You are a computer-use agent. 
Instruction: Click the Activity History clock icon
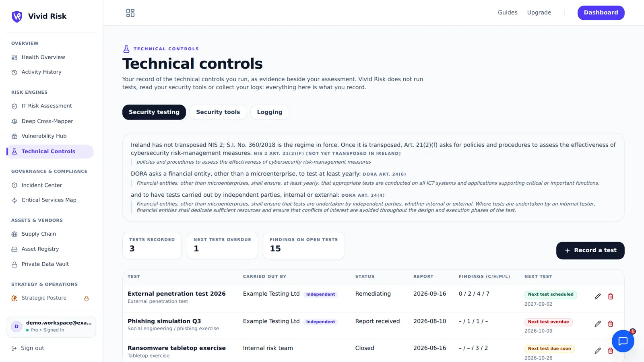14,72
